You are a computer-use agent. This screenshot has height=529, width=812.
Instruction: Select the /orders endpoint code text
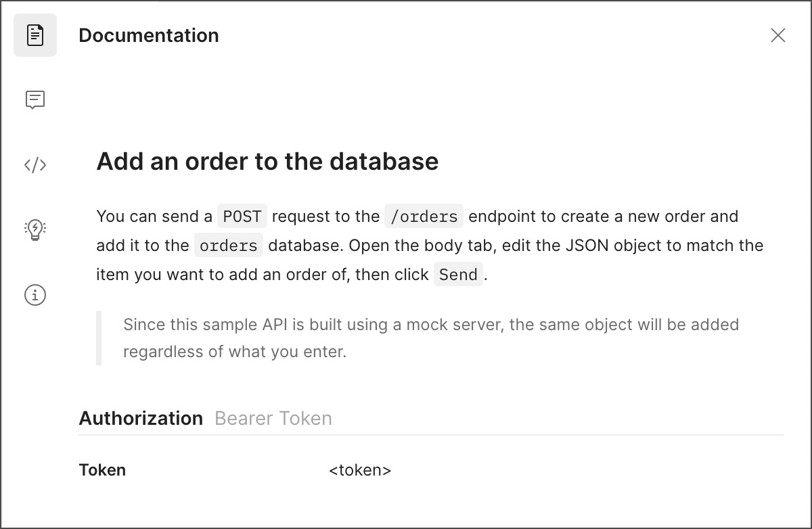(x=424, y=216)
